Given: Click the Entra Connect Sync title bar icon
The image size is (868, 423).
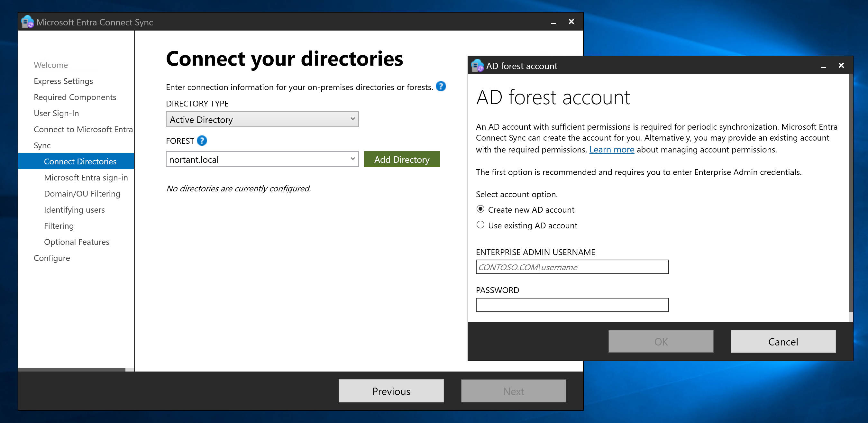Looking at the screenshot, I should 27,22.
